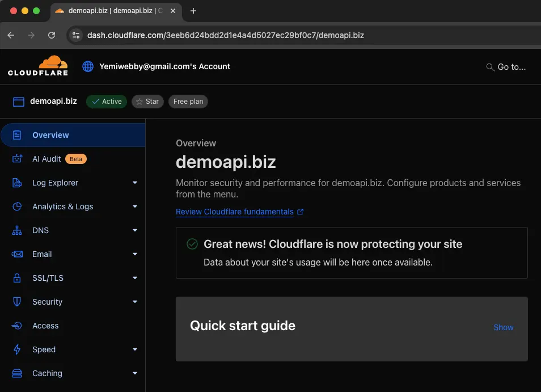Viewport: 541px width, 392px height.
Task: Open the Access sidebar icon
Action: coord(17,326)
